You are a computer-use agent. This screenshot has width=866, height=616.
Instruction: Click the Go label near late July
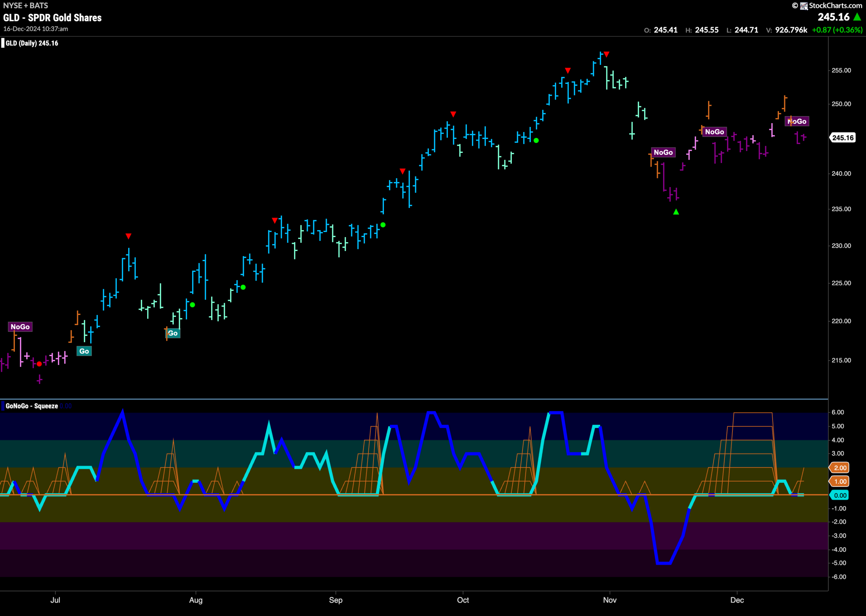(173, 333)
